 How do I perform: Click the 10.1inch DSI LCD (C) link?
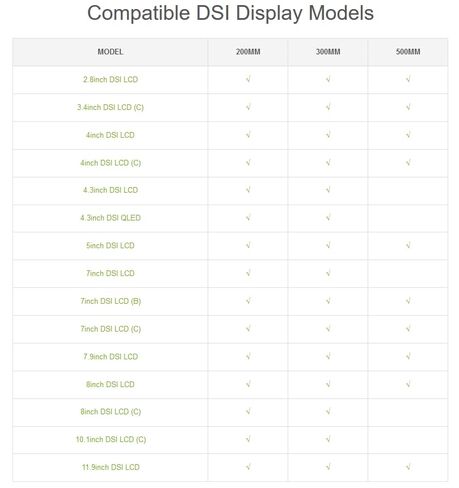point(111,439)
